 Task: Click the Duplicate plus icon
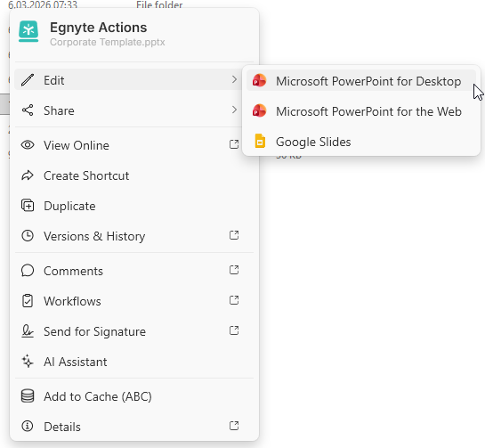pyautogui.click(x=28, y=206)
